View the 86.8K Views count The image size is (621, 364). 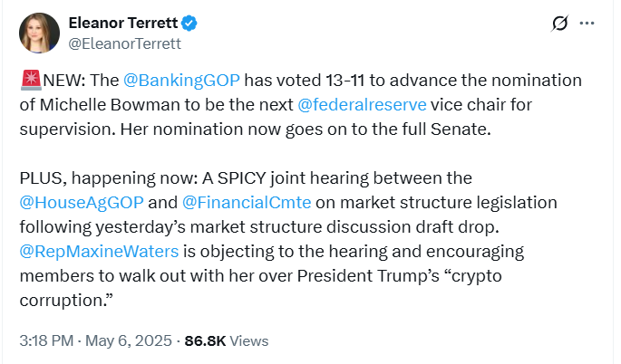(x=226, y=341)
